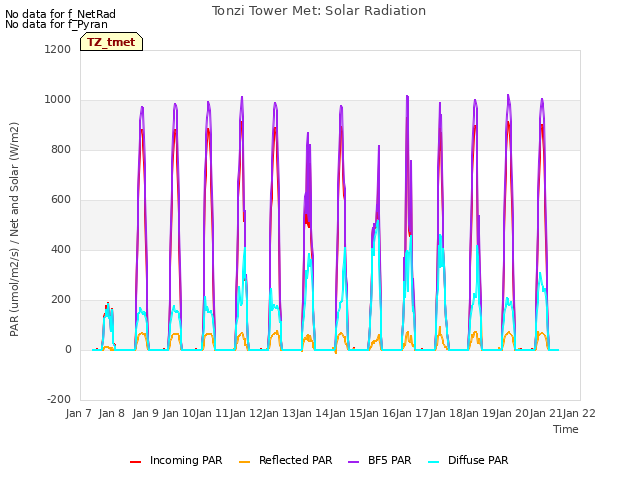Click the Jan 21 x-axis tick label

pyautogui.click(x=546, y=413)
